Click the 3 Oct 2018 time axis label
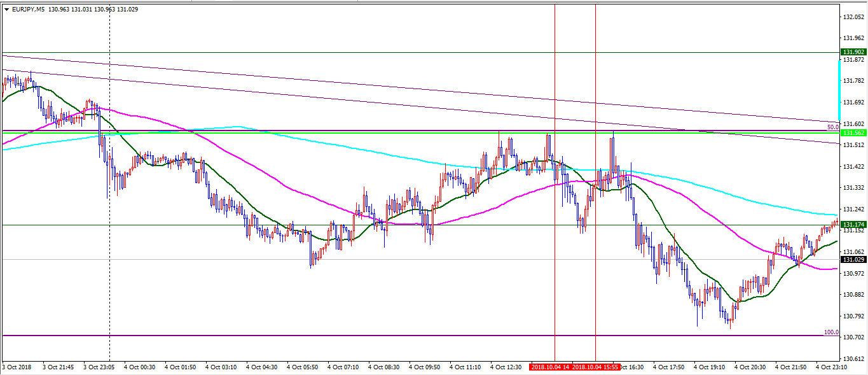 pyautogui.click(x=17, y=367)
